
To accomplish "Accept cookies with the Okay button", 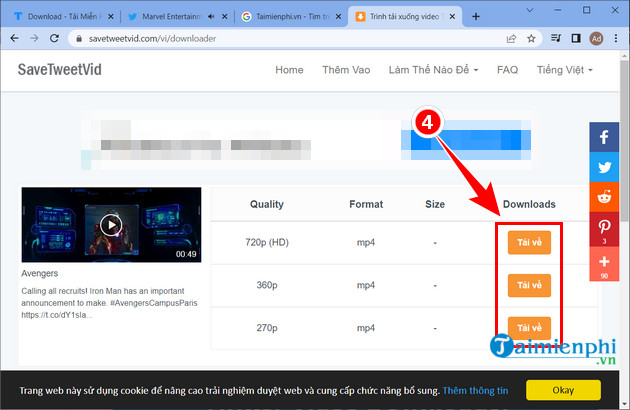I will click(x=563, y=390).
